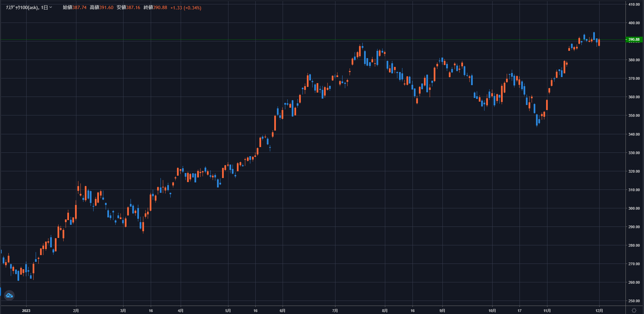This screenshot has width=644, height=314.
Task: Click the 始値 value 387.74
Action: click(x=79, y=7)
